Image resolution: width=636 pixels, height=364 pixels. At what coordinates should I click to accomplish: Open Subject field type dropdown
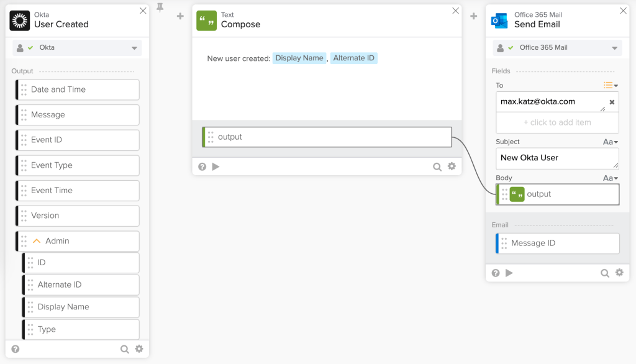[611, 142]
